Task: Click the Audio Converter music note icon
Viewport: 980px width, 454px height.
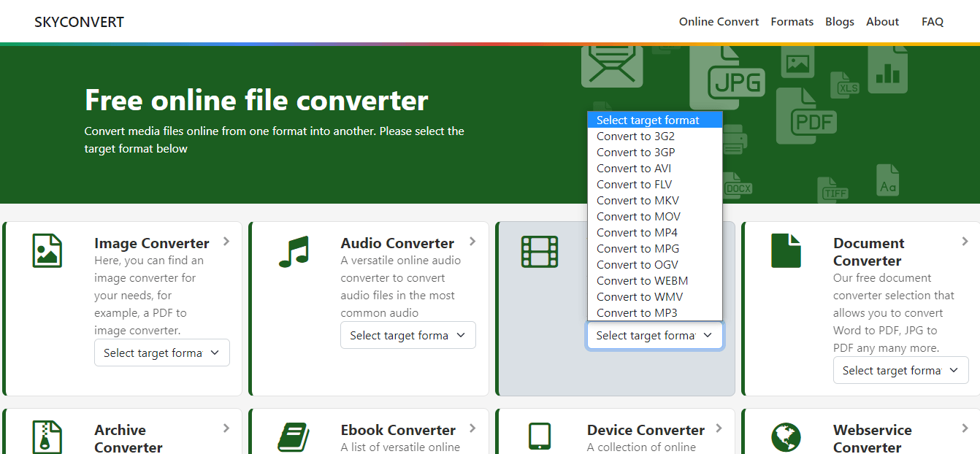Action: pos(294,251)
